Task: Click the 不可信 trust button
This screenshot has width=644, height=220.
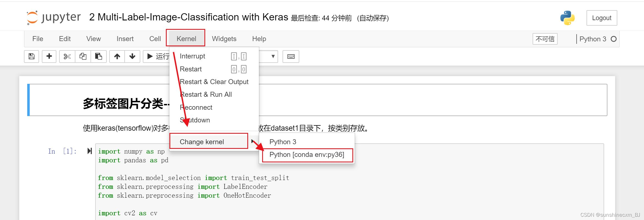Action: coord(545,39)
